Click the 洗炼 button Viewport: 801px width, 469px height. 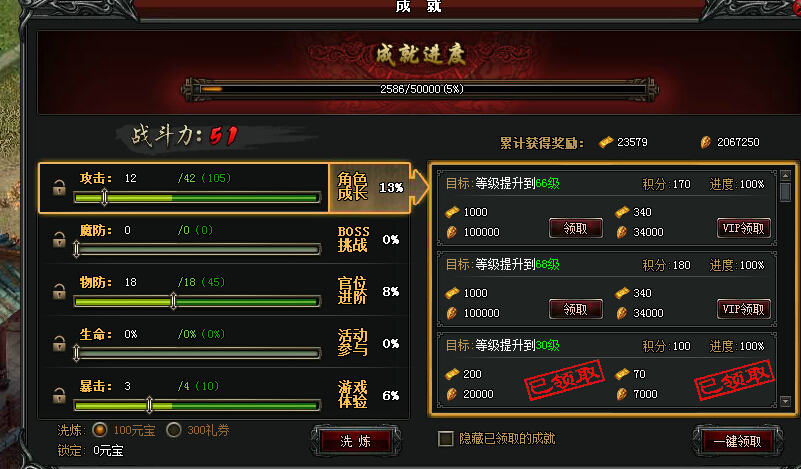pos(356,441)
